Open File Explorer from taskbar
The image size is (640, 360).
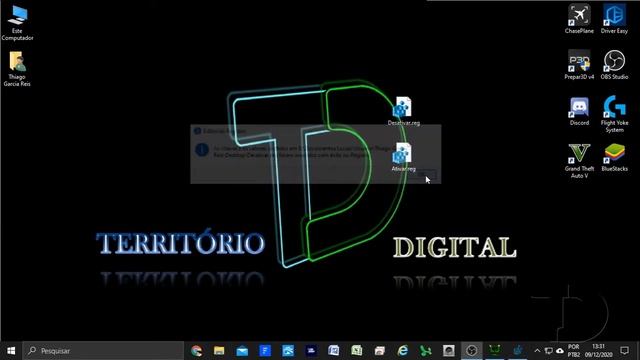click(219, 351)
